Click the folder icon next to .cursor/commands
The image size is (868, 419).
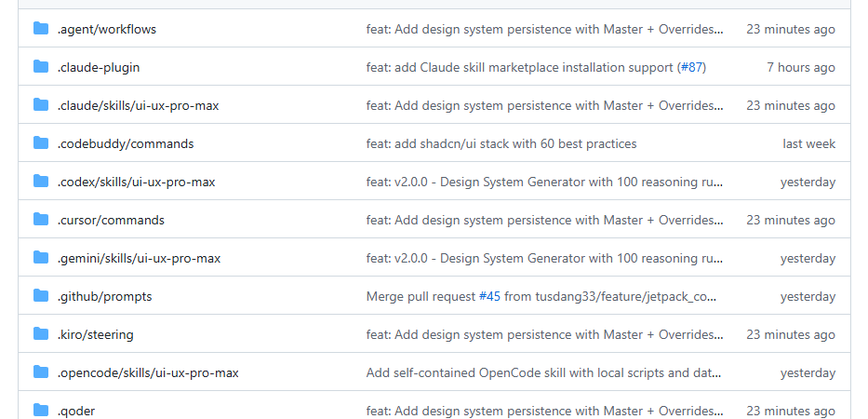[x=41, y=220]
